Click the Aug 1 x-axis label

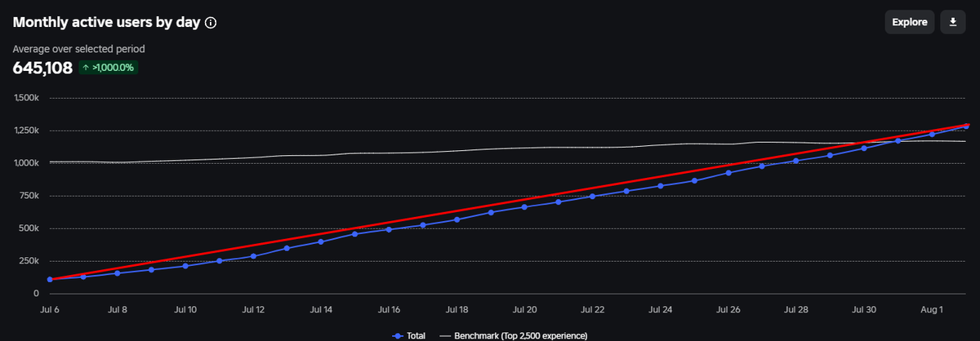(x=932, y=310)
